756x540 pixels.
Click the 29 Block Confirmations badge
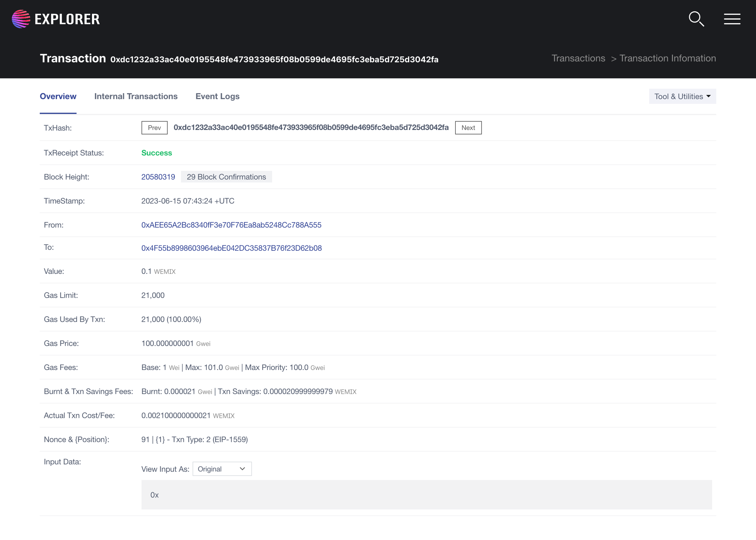click(x=226, y=177)
